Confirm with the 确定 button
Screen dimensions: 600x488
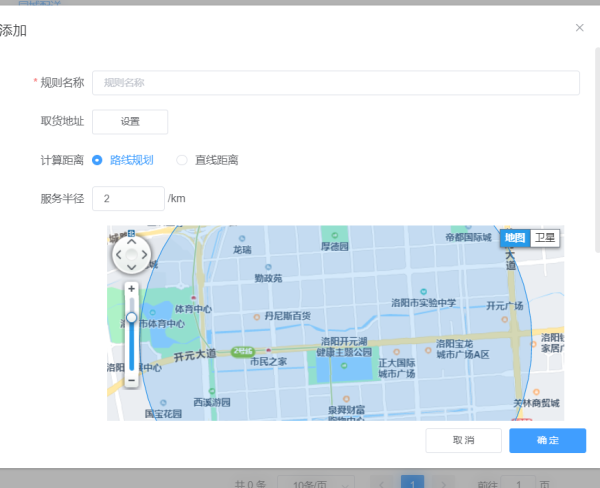pos(548,440)
